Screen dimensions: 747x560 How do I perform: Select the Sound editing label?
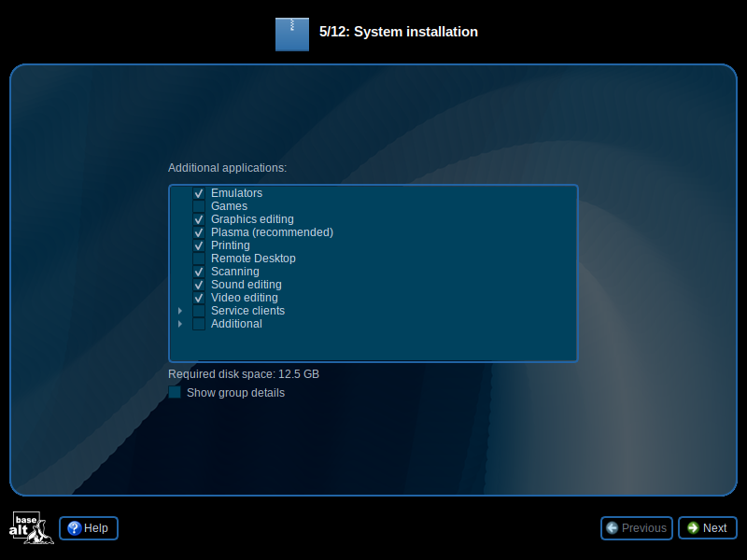(247, 285)
